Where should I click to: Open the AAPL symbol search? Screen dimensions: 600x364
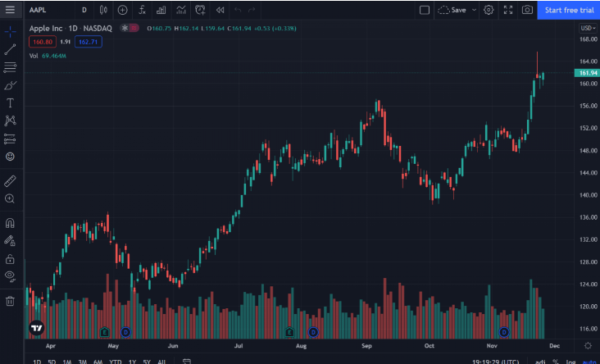[38, 10]
